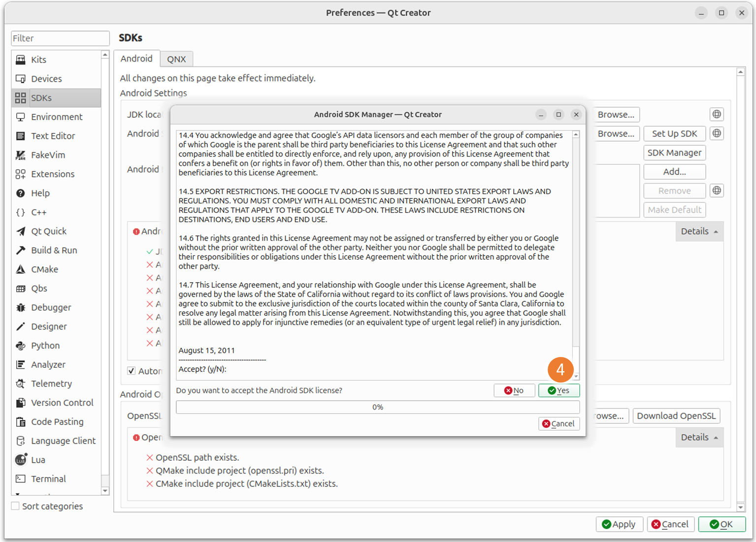The width and height of the screenshot is (756, 542).
Task: Minimize the Android SDK Manager dialog
Action: [541, 115]
